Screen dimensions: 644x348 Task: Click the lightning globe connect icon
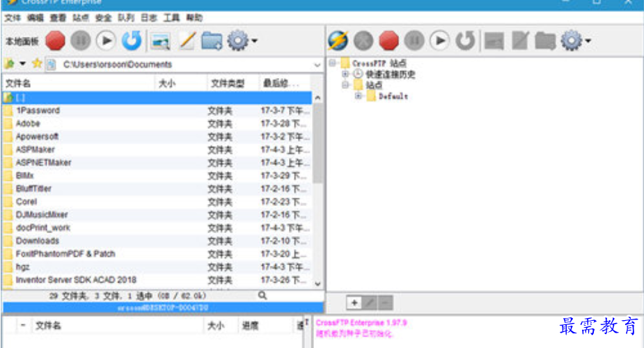point(338,40)
